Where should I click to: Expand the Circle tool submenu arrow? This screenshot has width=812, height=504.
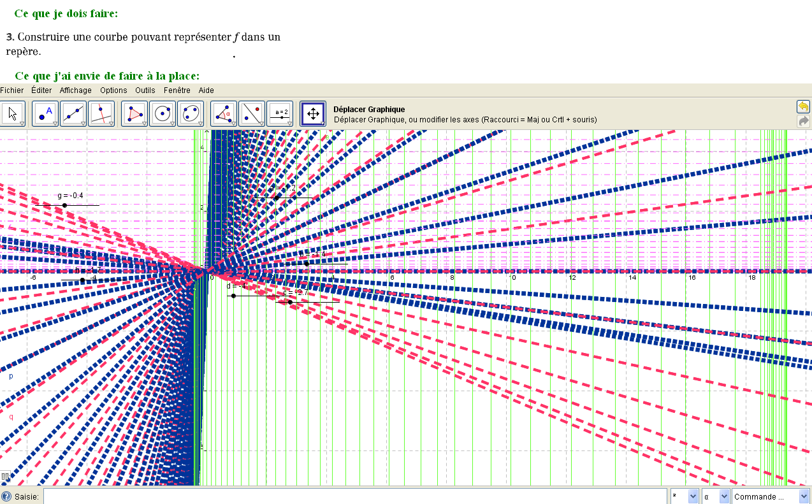click(x=172, y=124)
